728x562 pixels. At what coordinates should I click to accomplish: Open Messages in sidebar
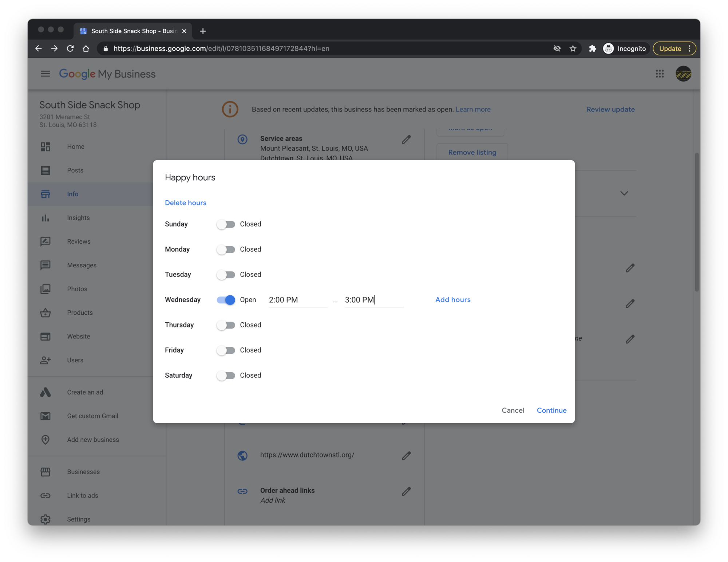tap(82, 265)
